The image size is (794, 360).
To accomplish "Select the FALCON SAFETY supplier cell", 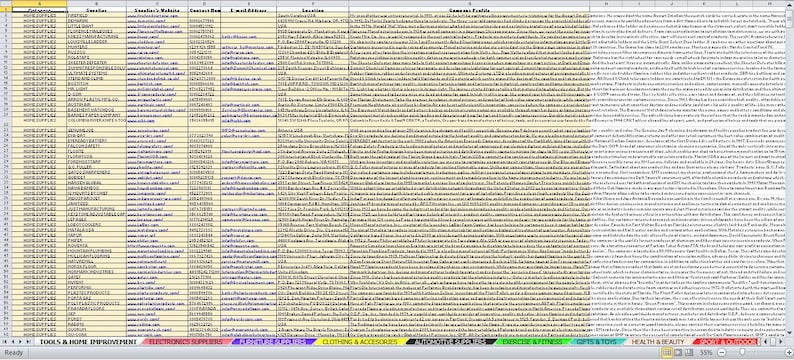I will click(x=96, y=146).
